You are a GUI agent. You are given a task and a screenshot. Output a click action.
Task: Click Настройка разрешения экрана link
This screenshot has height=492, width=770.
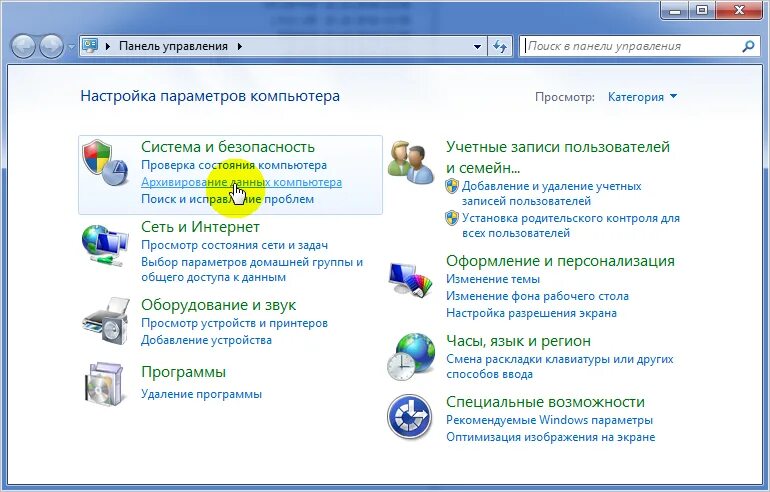click(531, 313)
